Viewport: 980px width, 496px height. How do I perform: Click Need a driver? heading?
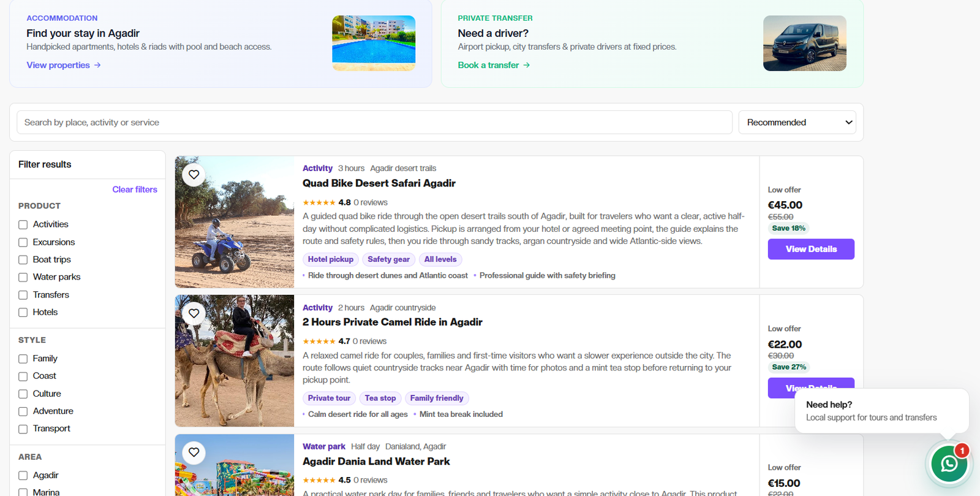(x=493, y=33)
